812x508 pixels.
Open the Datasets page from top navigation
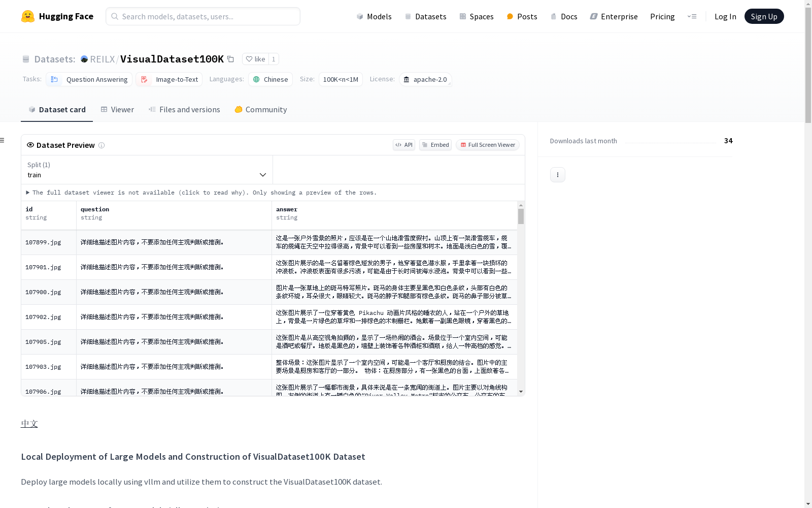click(425, 16)
